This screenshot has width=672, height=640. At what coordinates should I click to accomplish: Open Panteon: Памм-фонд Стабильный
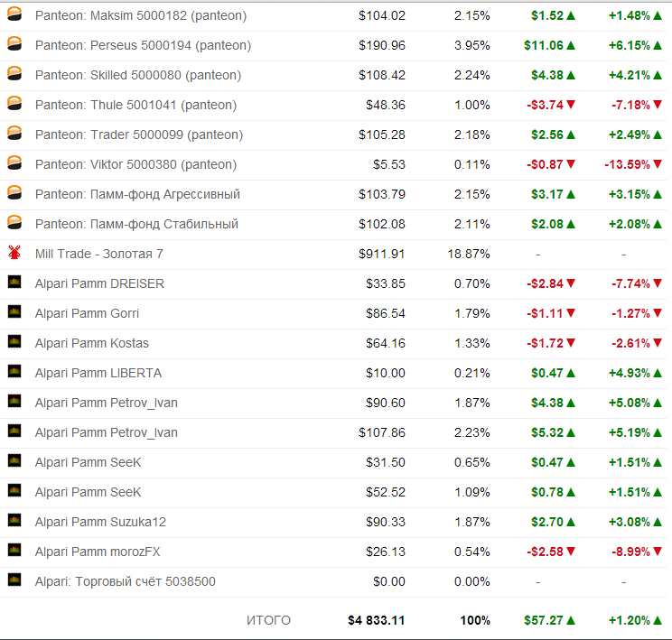click(136, 224)
